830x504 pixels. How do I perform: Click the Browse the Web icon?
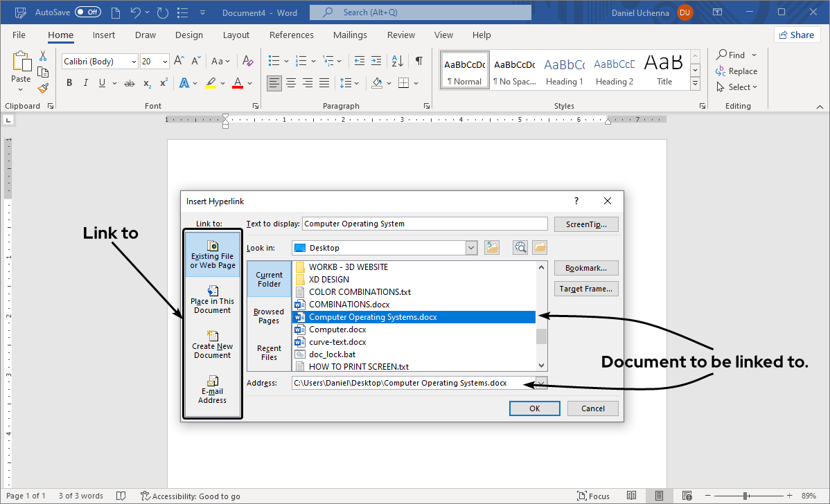520,247
